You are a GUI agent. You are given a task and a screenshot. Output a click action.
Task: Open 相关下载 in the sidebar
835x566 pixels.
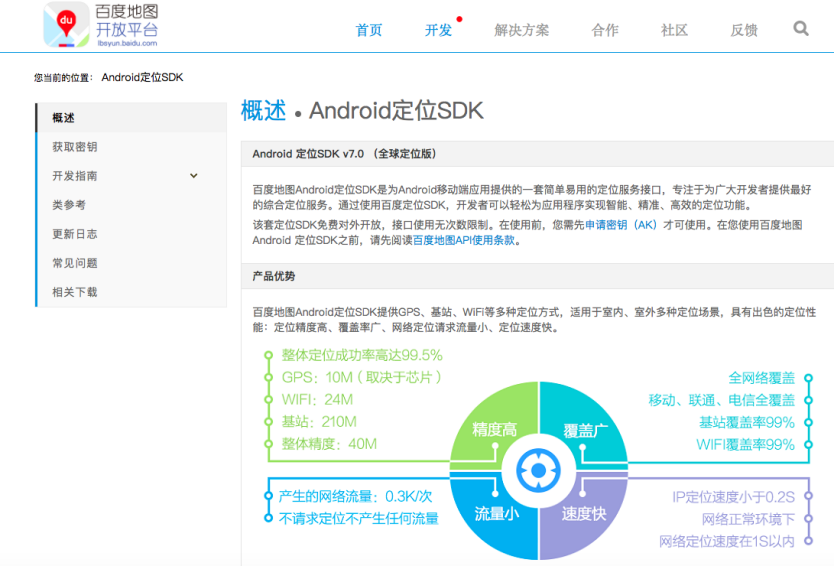[x=132, y=292]
